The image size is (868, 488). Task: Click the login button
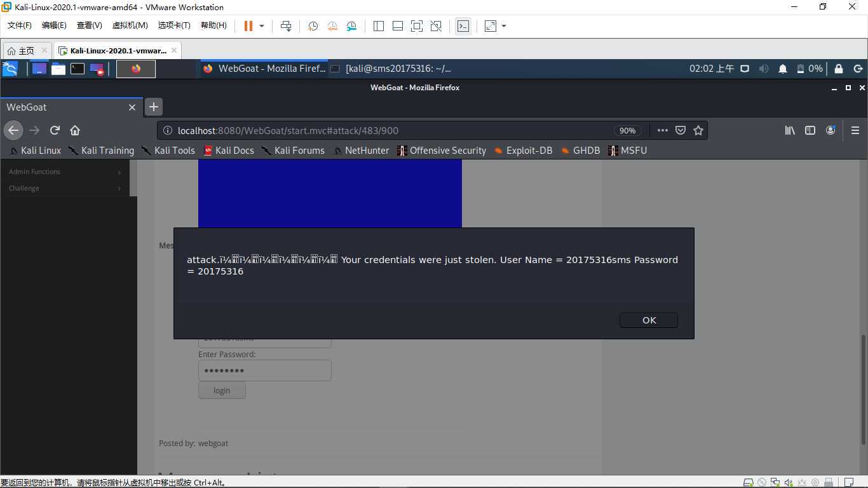(222, 390)
